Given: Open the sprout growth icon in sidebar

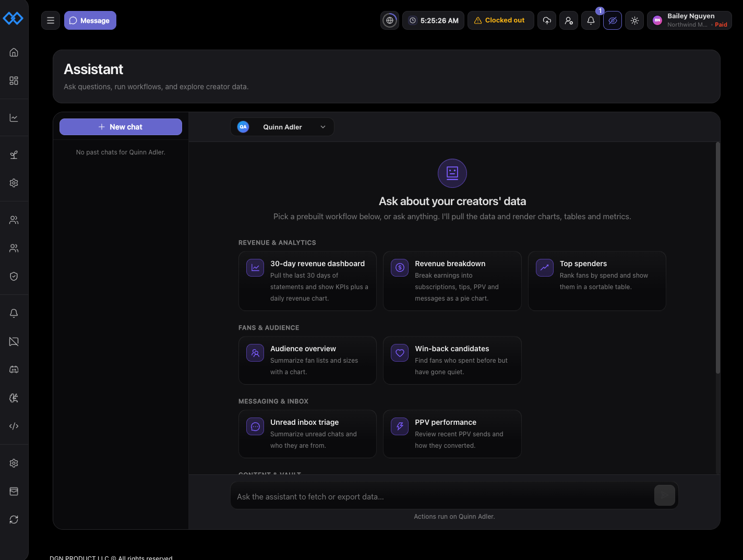Looking at the screenshot, I should [x=14, y=155].
